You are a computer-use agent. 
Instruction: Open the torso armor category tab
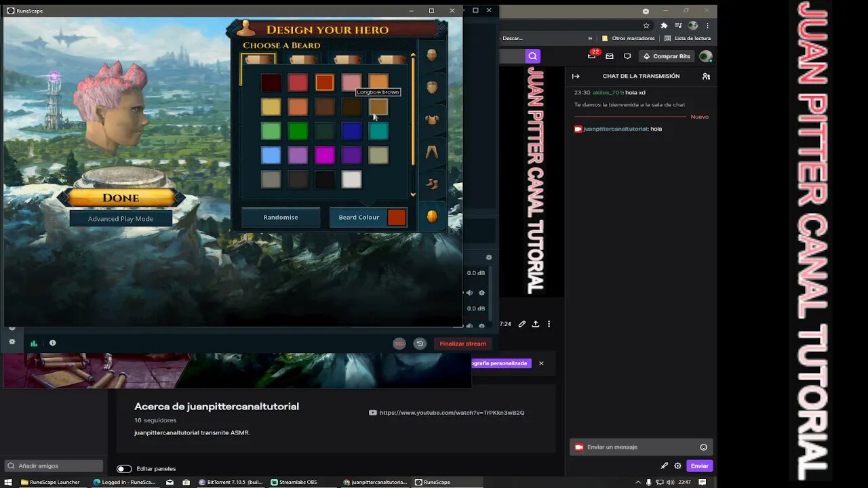click(432, 119)
